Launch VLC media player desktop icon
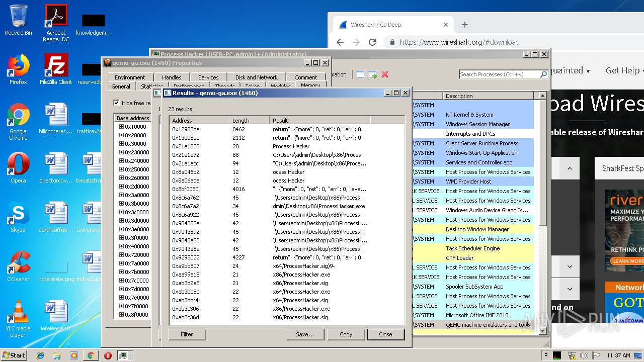The height and width of the screenshot is (362, 644). (x=18, y=319)
